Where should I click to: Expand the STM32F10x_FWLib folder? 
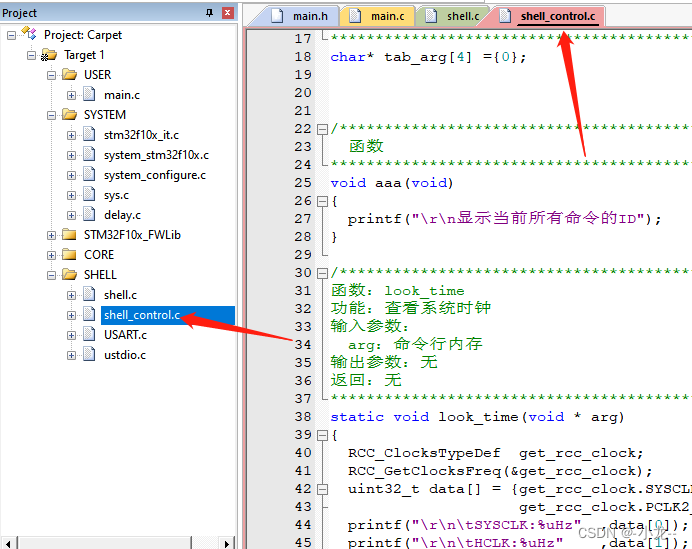pyautogui.click(x=51, y=235)
